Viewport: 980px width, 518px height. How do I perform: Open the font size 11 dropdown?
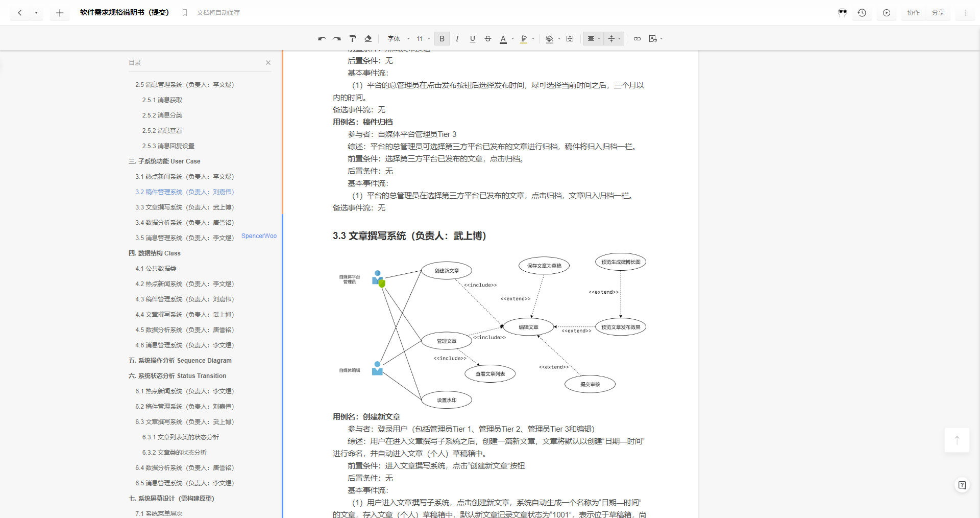tap(424, 39)
